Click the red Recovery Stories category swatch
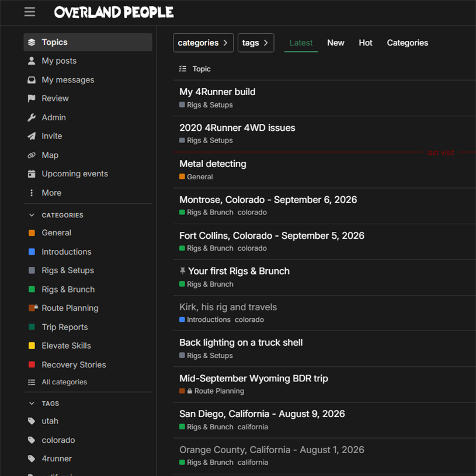The width and height of the screenshot is (476, 476). pos(32,364)
